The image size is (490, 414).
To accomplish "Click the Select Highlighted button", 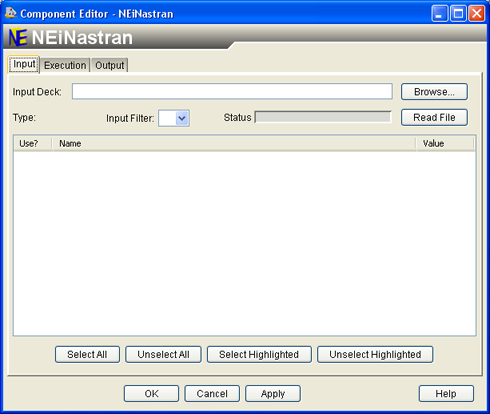I will tap(259, 354).
